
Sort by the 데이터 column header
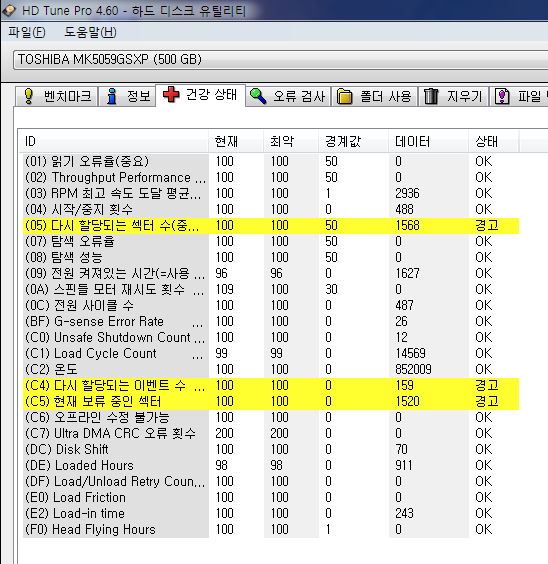click(429, 141)
